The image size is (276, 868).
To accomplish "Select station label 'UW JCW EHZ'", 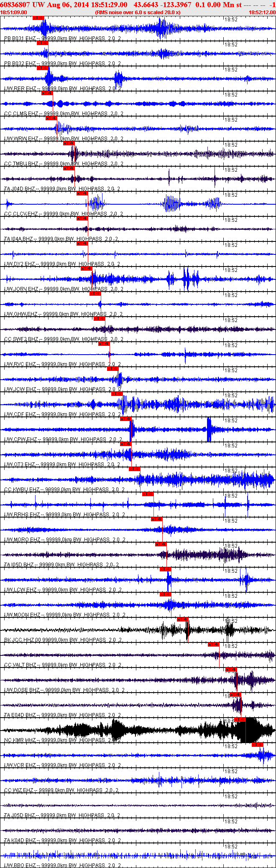I will pos(20,389).
